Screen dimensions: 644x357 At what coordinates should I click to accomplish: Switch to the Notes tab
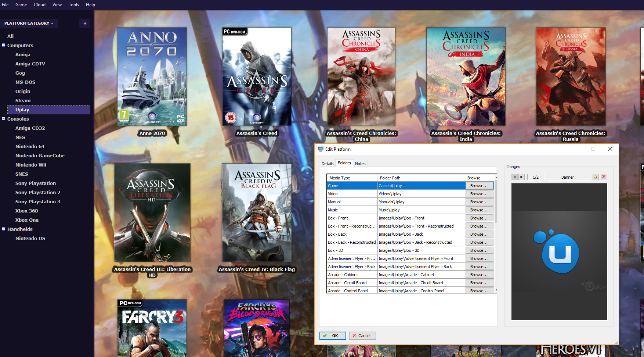360,164
